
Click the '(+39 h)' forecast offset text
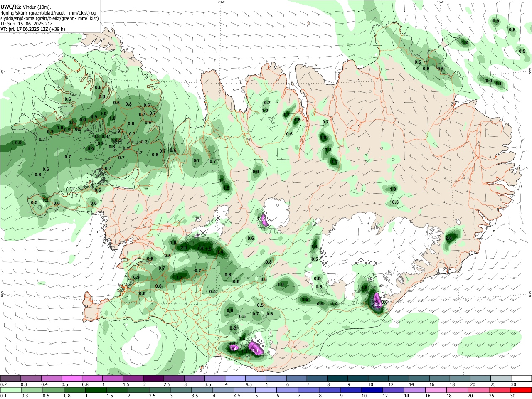click(57, 30)
